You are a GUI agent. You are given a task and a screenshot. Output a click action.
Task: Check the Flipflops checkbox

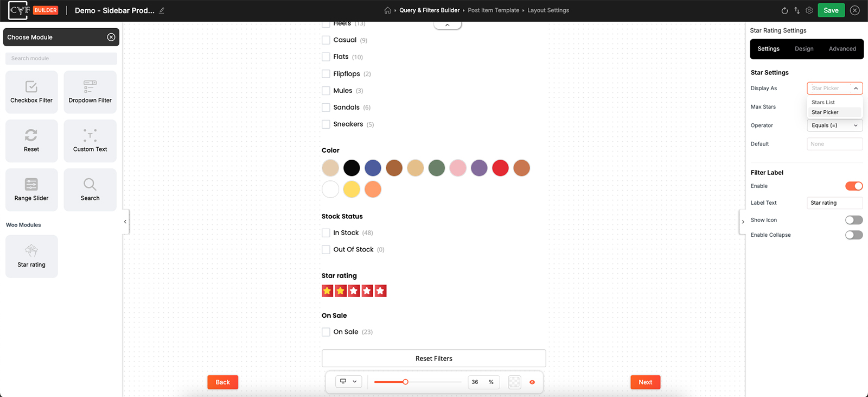326,74
